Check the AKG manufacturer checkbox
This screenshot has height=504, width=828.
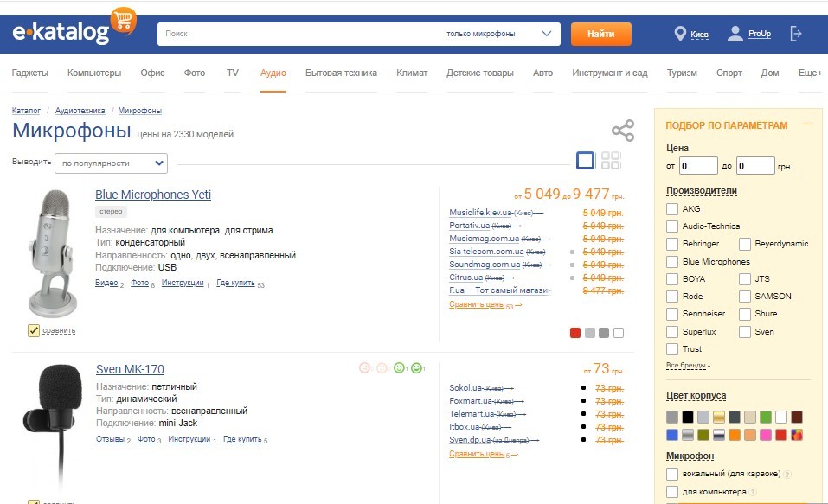click(x=671, y=209)
